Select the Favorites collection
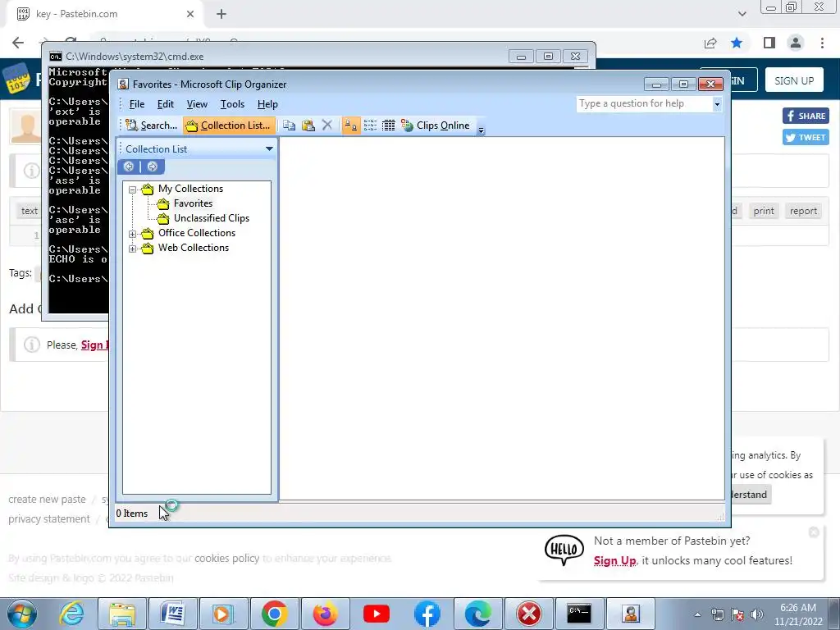 point(192,203)
